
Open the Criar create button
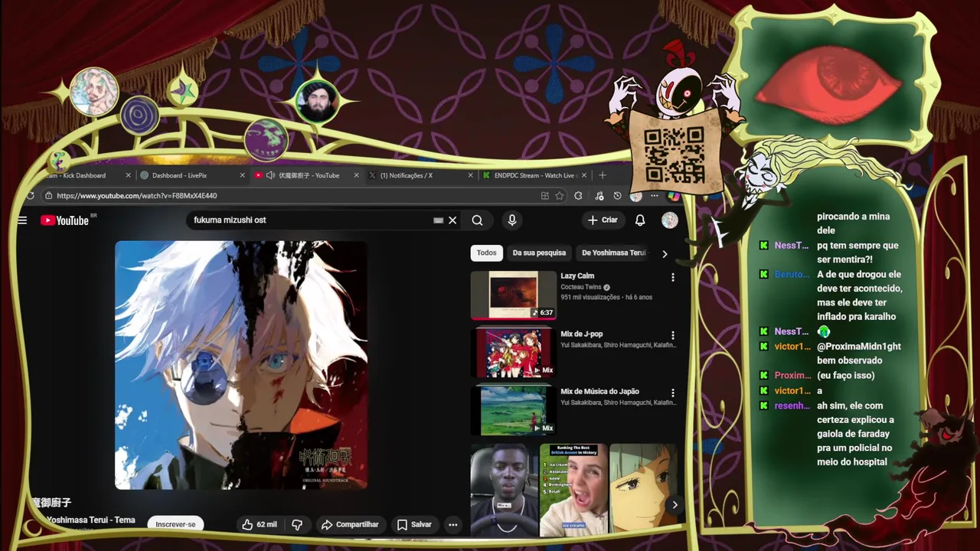coord(603,220)
